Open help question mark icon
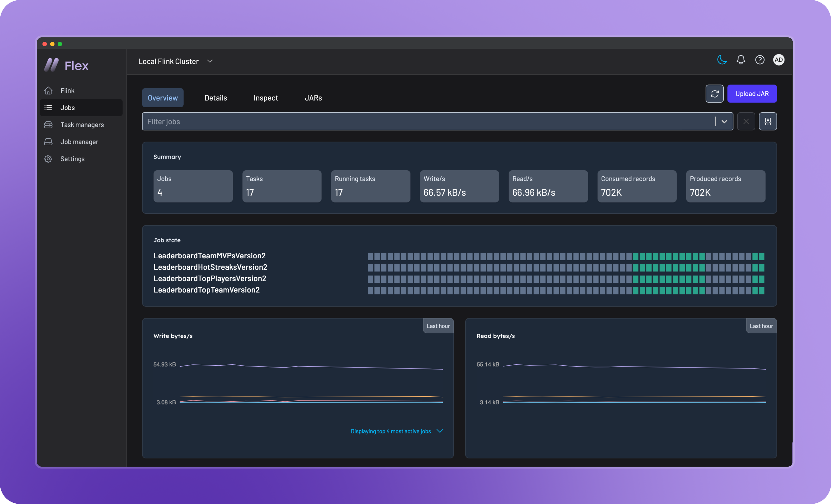 [x=759, y=60]
